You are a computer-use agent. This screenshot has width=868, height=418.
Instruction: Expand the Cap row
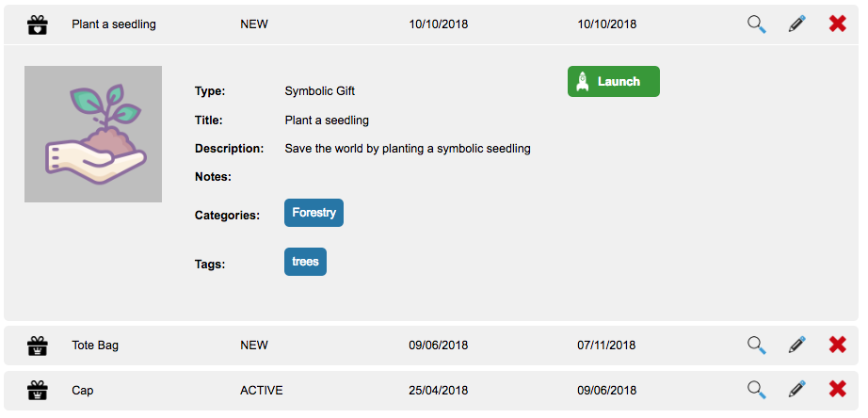coord(83,390)
